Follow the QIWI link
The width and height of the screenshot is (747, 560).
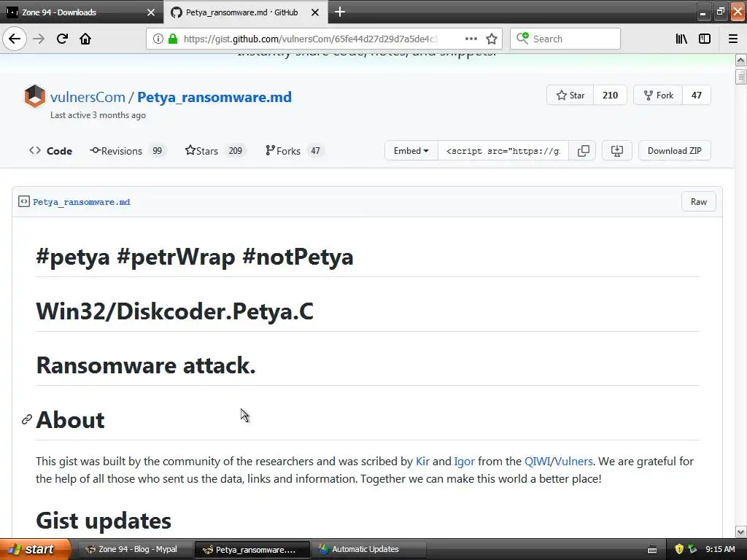pos(538,462)
